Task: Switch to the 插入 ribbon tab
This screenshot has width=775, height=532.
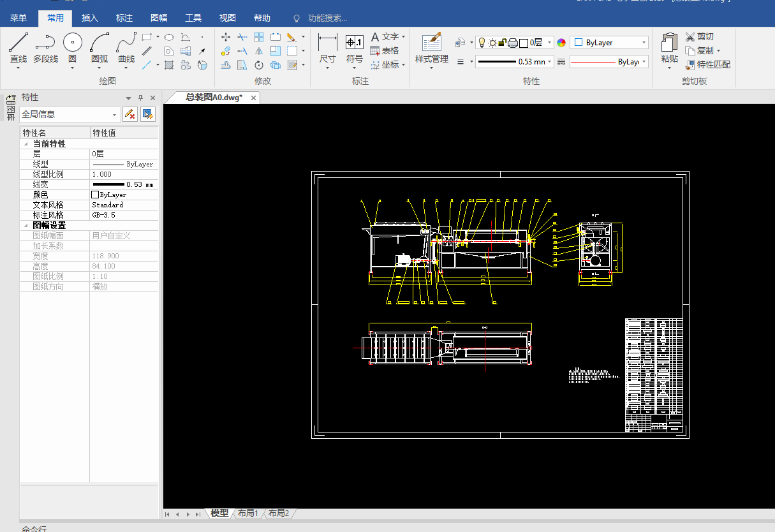Action: pyautogui.click(x=90, y=18)
